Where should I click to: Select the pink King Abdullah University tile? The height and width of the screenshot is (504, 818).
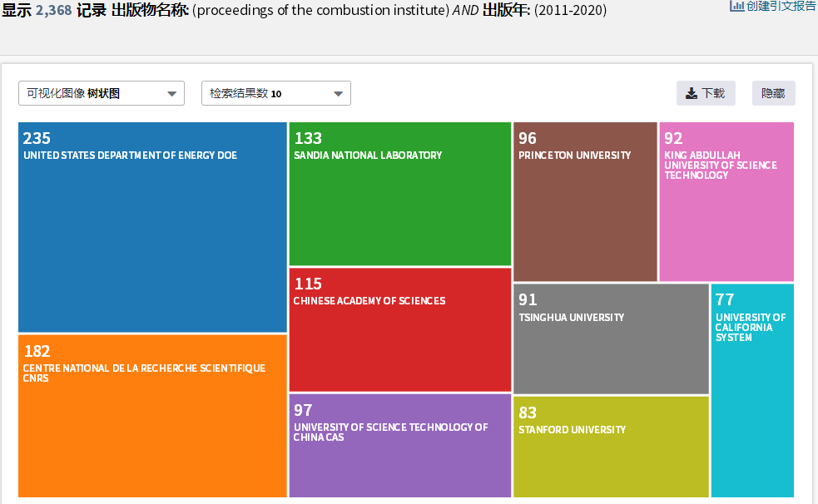click(726, 202)
